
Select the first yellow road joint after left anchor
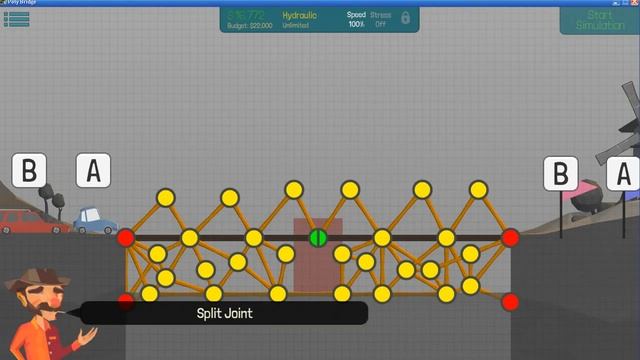pos(190,238)
